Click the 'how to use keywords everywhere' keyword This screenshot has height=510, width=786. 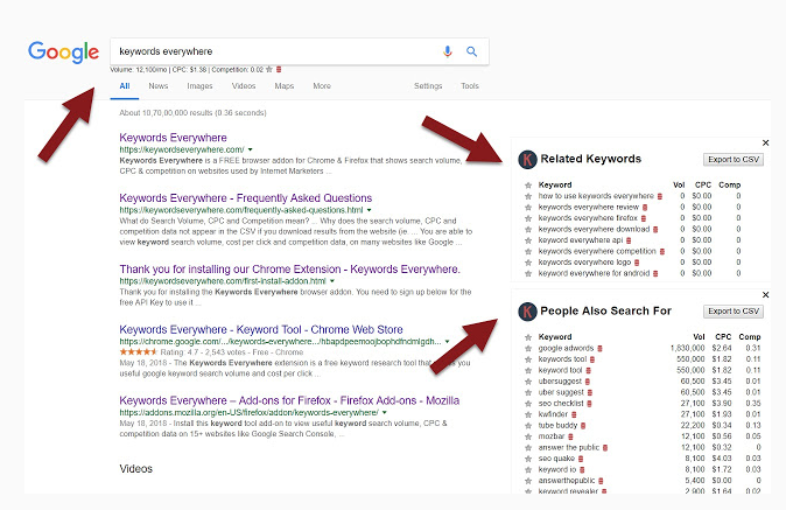pos(596,196)
